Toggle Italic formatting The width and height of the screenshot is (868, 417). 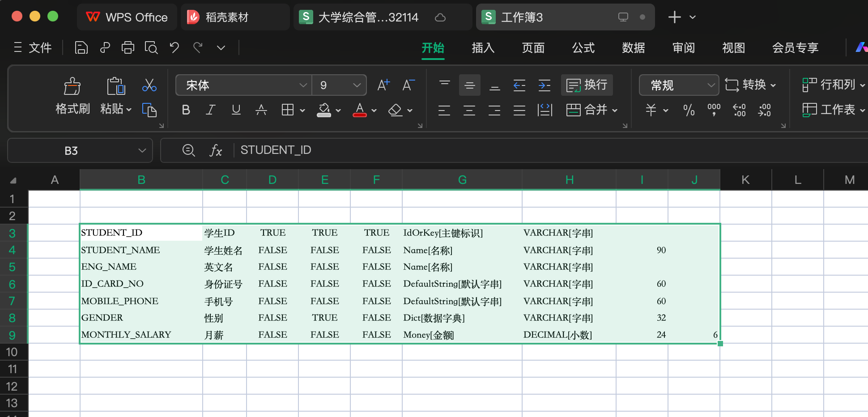(210, 110)
